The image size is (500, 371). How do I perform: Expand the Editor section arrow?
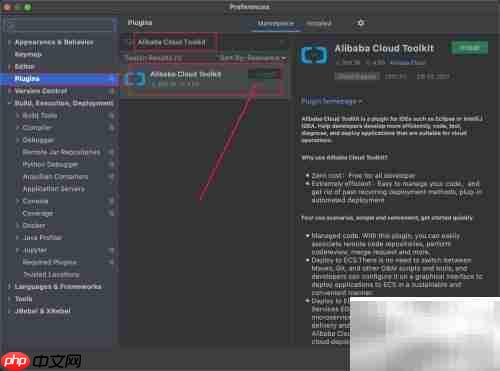coord(9,67)
